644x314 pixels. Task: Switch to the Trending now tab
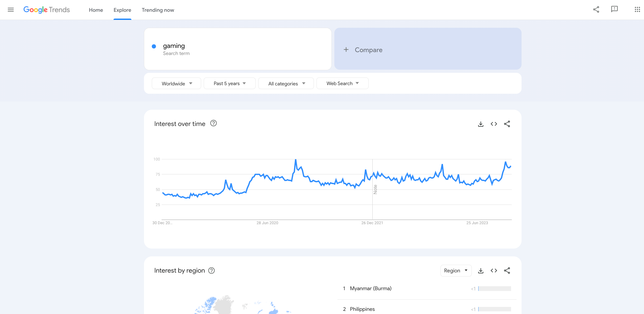(x=158, y=10)
